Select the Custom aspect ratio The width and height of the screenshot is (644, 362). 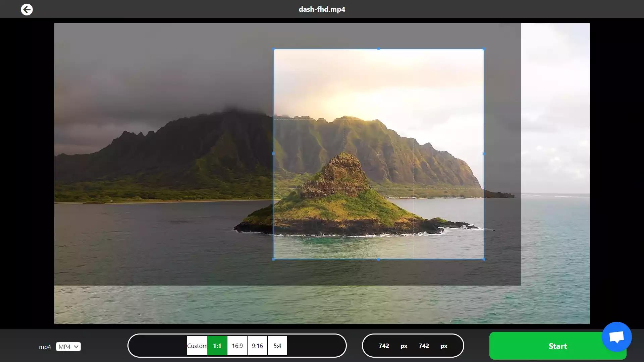(197, 346)
